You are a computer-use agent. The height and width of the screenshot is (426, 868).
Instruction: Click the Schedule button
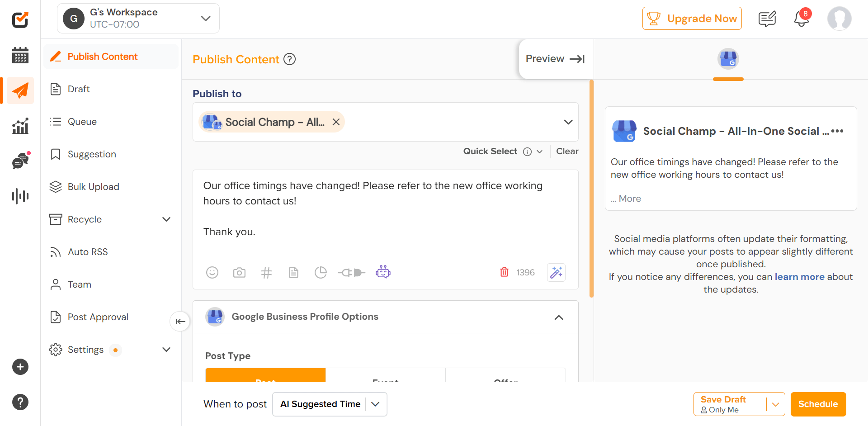[818, 404]
